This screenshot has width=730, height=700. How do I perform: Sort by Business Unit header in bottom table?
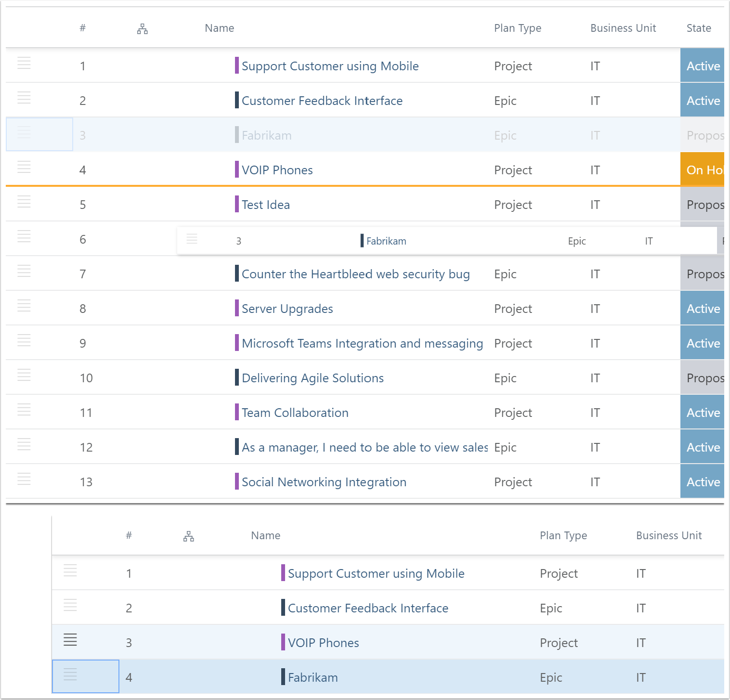coord(669,535)
